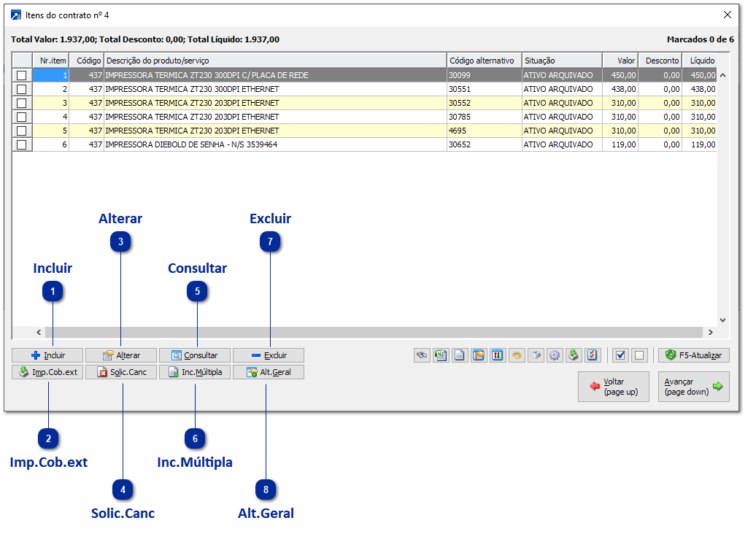Check the box for item 1 row

[22, 75]
